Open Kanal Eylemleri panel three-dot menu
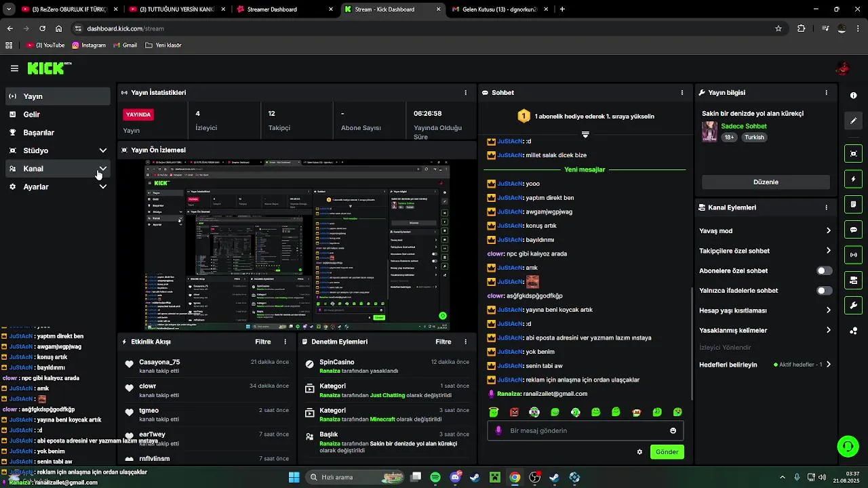The image size is (868, 488). click(x=826, y=207)
